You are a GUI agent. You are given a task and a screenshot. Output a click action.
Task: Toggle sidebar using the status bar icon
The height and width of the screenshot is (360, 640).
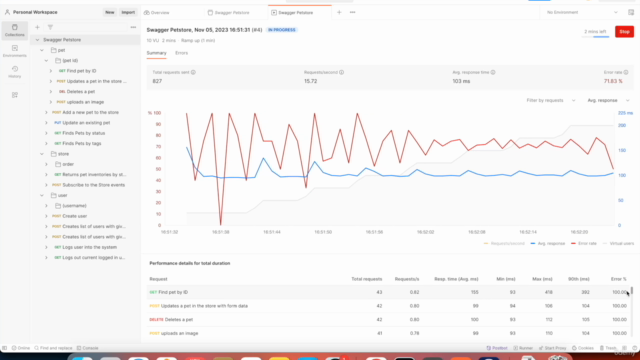pyautogui.click(x=4, y=348)
